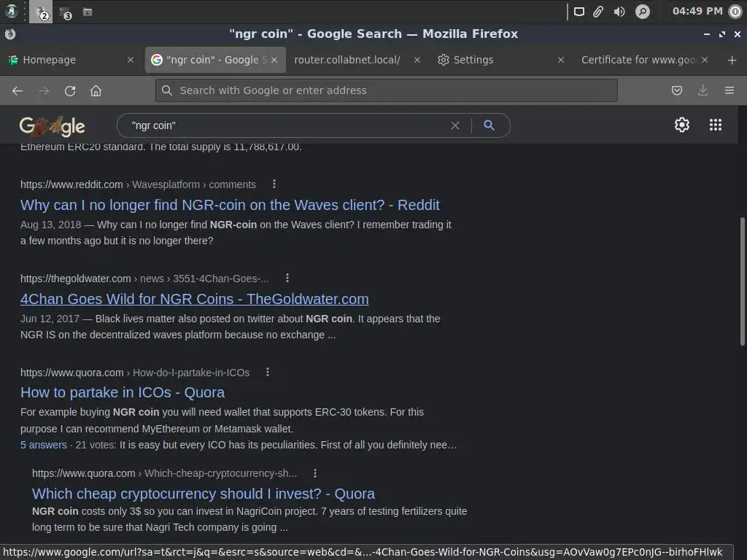
Task: Click the 5 answers link
Action: 43,445
